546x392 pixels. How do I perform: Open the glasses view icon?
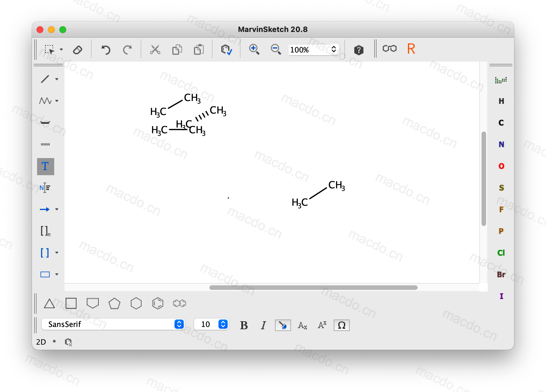[389, 49]
